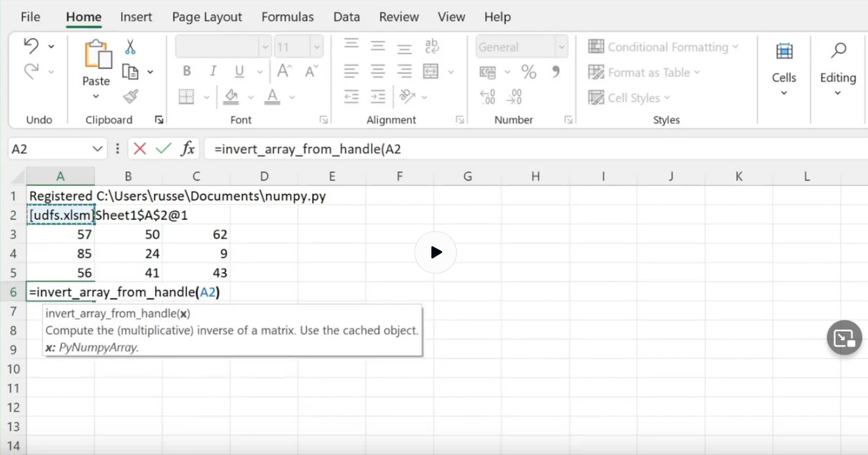The height and width of the screenshot is (455, 868).
Task: Open the File tab
Action: pos(30,17)
